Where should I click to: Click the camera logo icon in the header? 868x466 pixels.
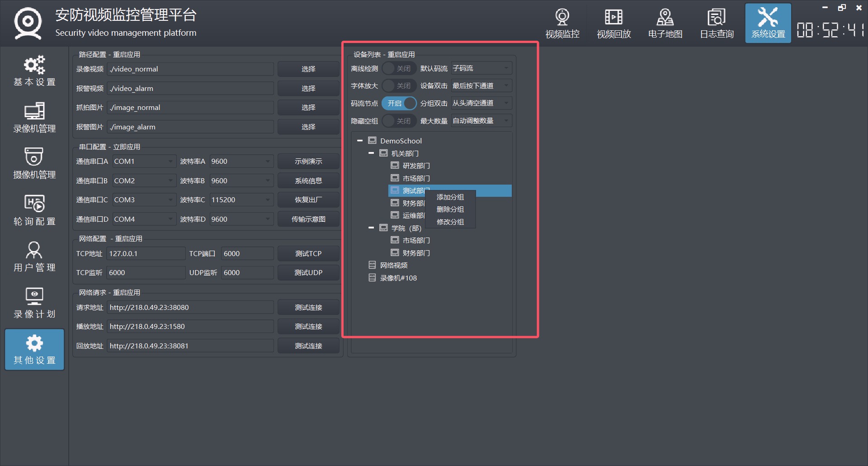pyautogui.click(x=28, y=23)
